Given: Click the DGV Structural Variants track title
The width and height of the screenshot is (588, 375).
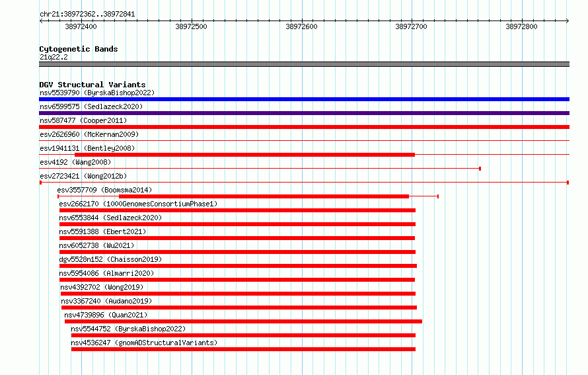Looking at the screenshot, I should point(92,85).
